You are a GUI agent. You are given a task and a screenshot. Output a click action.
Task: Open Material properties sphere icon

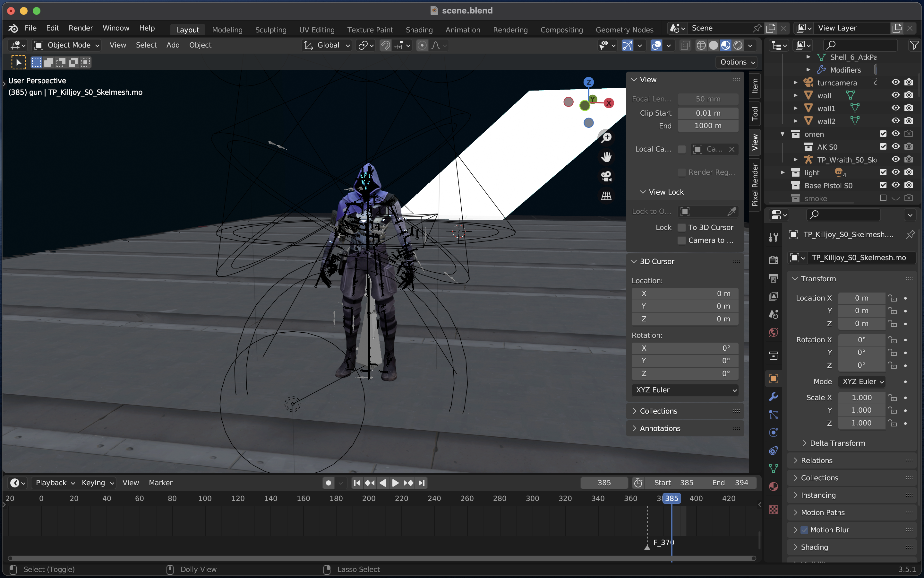point(774,486)
